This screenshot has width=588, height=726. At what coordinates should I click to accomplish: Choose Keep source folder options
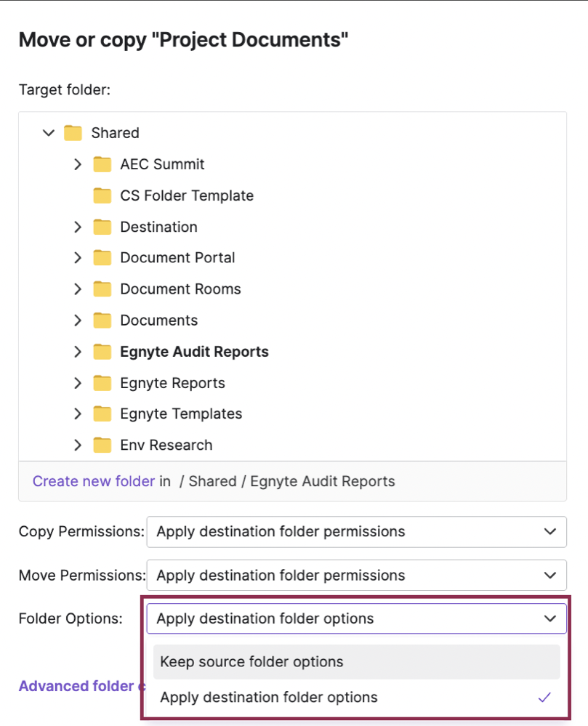(251, 662)
